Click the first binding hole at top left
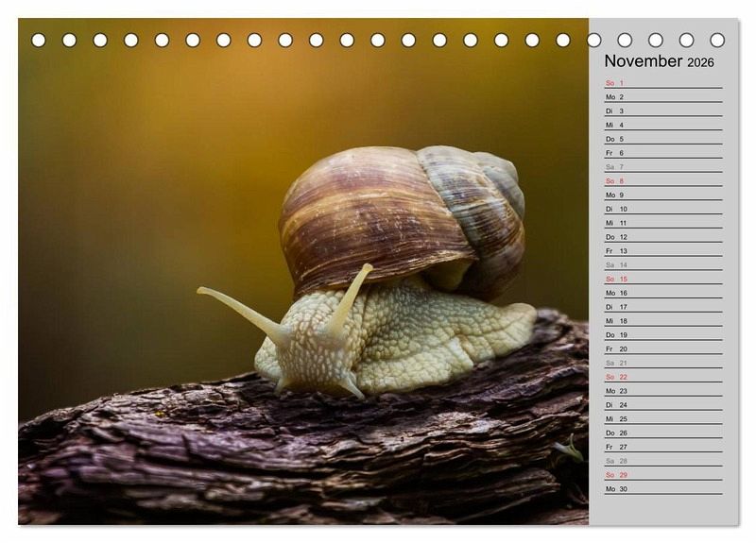The image size is (756, 543). (39, 41)
